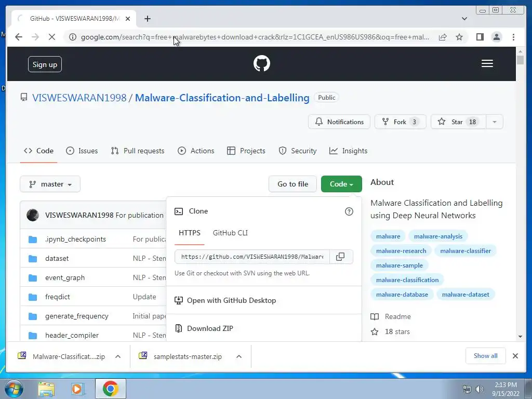This screenshot has height=399, width=532.
Task: Select the GitHub CLI clone tab
Action: point(230,233)
